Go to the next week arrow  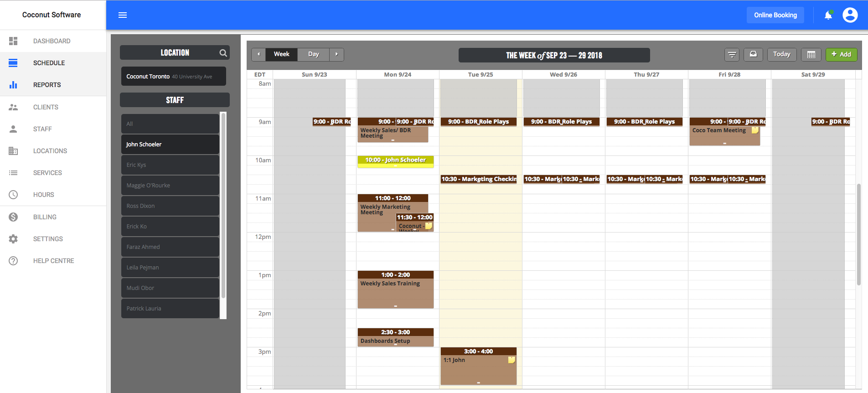(336, 54)
